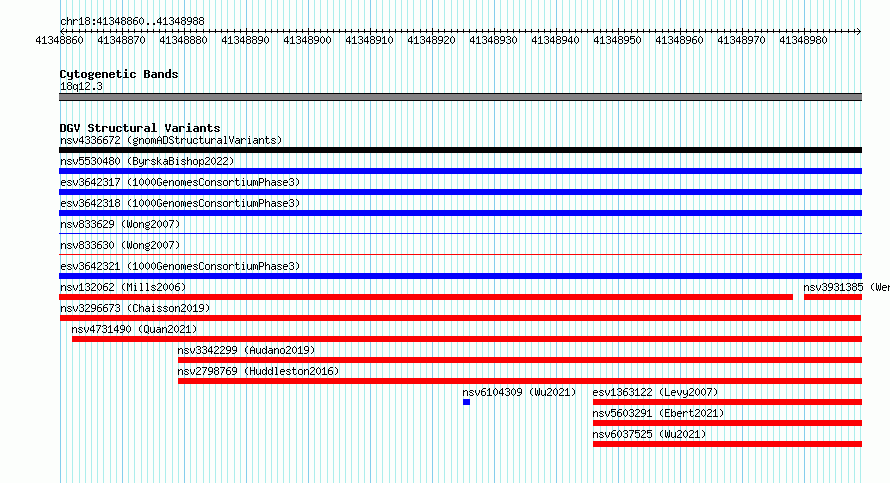
Task: Click the blue nsv5530480 variant bar
Action: pos(460,171)
